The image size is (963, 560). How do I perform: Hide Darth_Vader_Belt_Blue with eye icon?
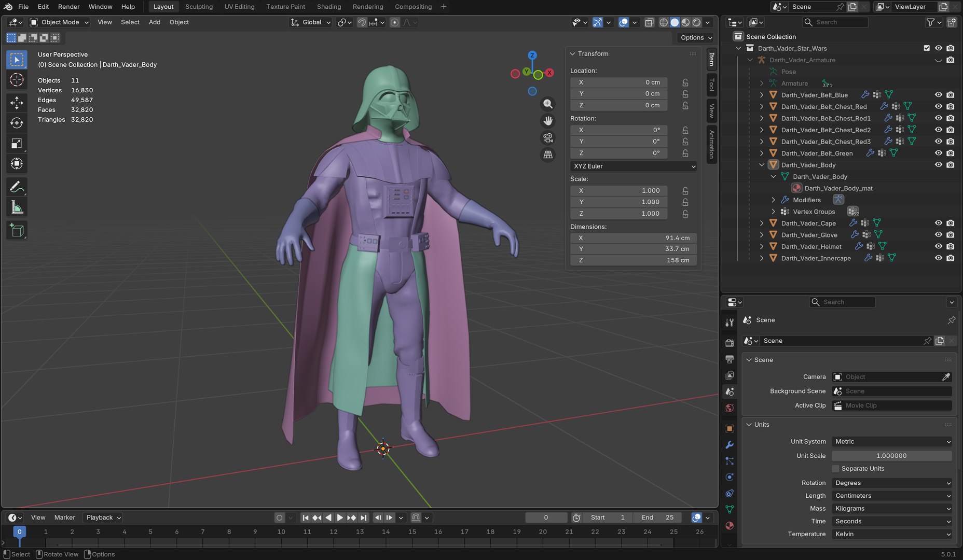[939, 95]
